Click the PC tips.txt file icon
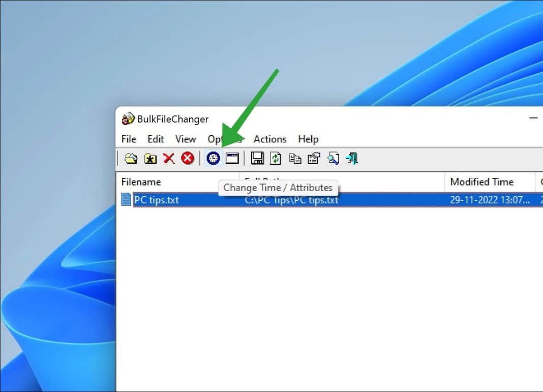The image size is (543, 392). (x=126, y=199)
